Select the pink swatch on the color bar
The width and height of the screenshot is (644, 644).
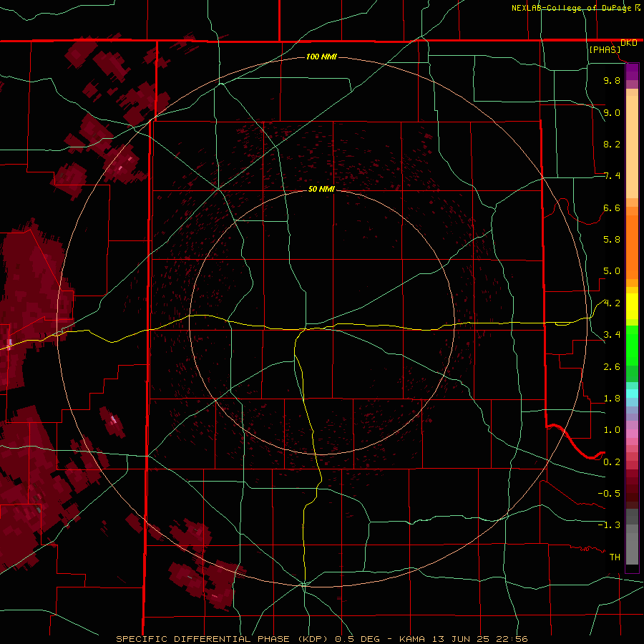click(x=632, y=434)
